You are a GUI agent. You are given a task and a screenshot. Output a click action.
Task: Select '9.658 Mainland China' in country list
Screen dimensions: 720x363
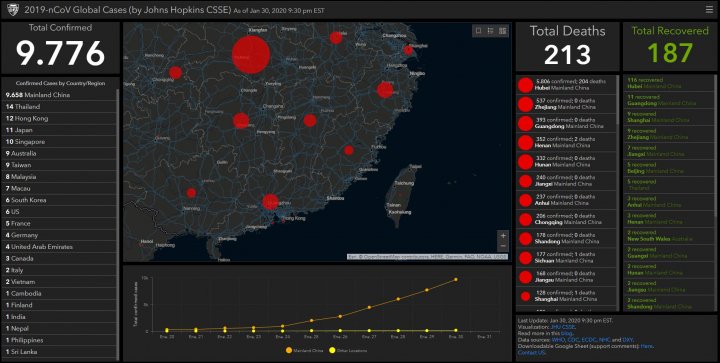point(59,95)
